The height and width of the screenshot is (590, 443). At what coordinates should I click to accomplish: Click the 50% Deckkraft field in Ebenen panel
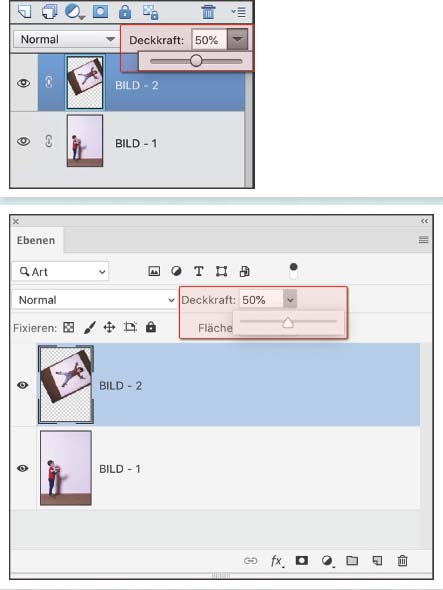coord(261,300)
